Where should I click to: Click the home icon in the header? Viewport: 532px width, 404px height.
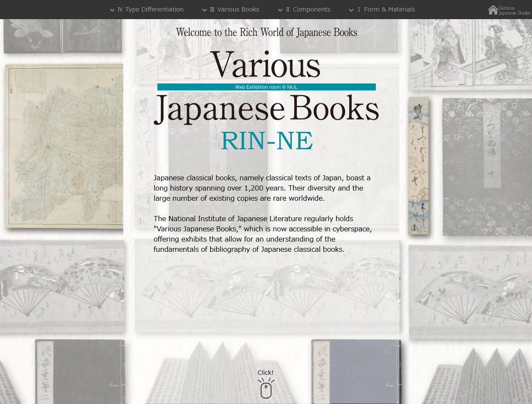pos(493,10)
